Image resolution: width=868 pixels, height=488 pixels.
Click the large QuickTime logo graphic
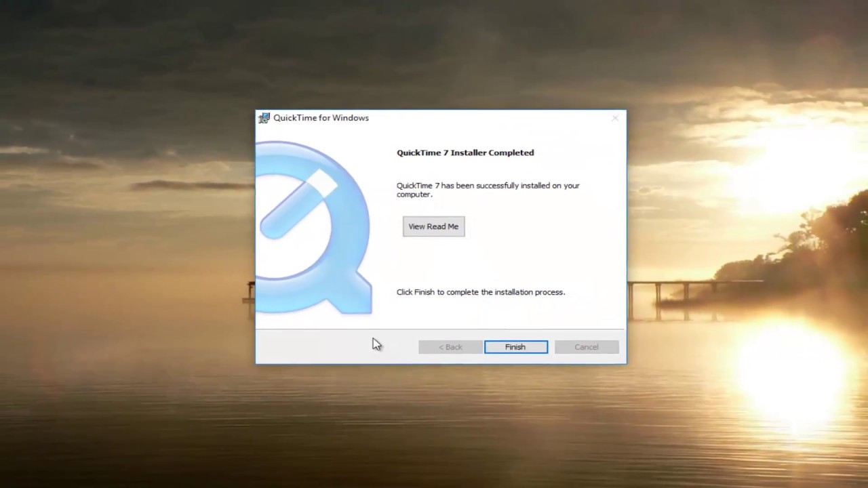pos(314,228)
